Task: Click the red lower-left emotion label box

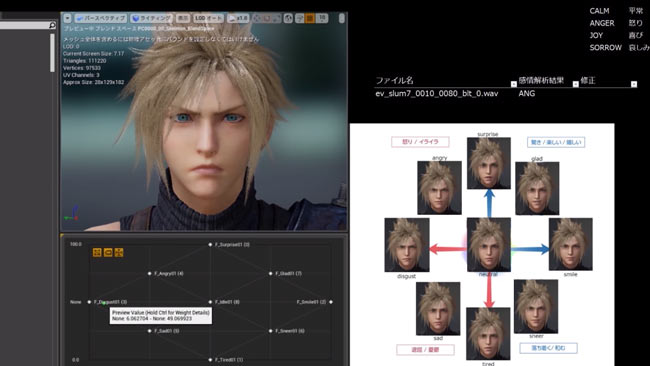Action: point(425,350)
